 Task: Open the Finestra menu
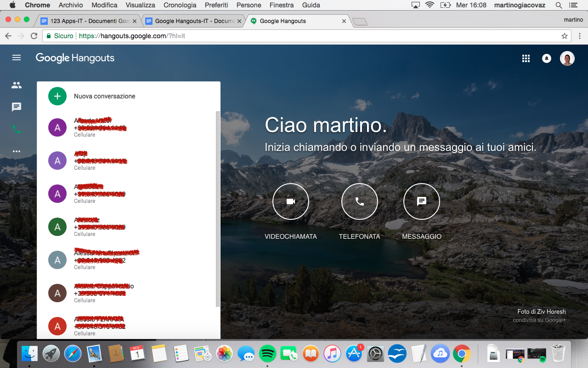(282, 5)
